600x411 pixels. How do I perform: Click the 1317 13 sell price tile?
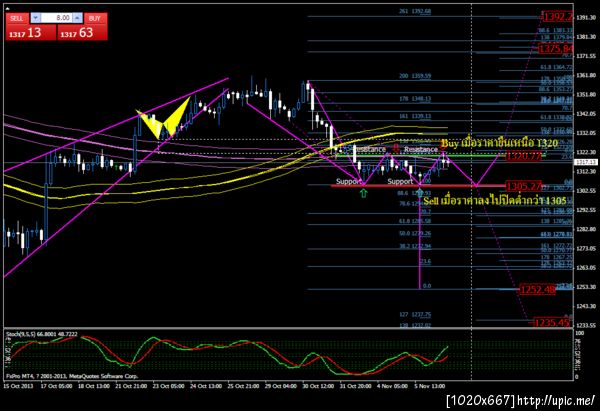(x=31, y=33)
